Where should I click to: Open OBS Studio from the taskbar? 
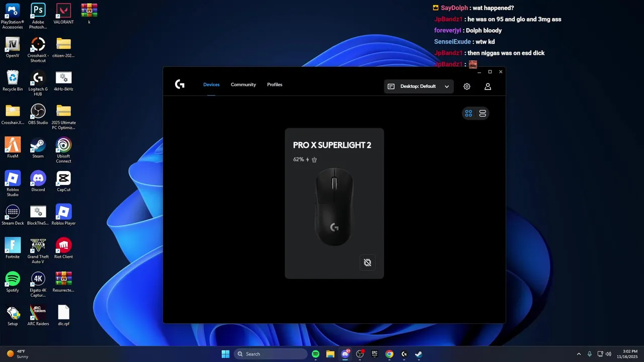[360, 354]
